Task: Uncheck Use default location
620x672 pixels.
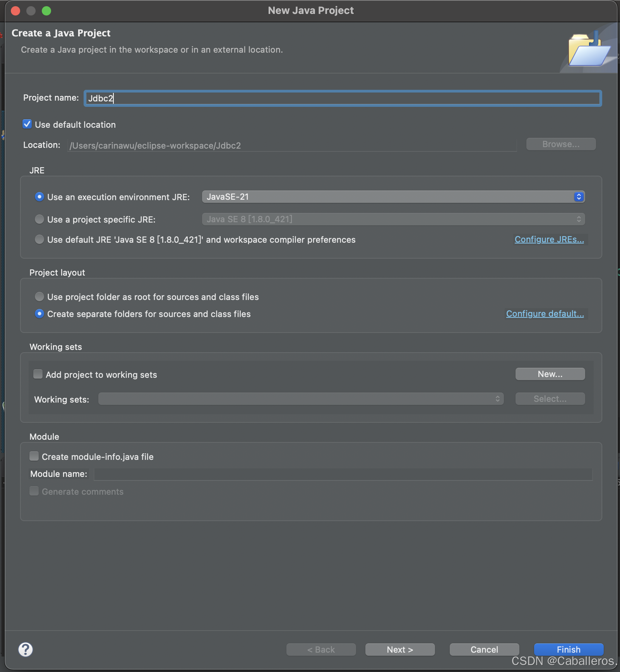Action: click(27, 124)
